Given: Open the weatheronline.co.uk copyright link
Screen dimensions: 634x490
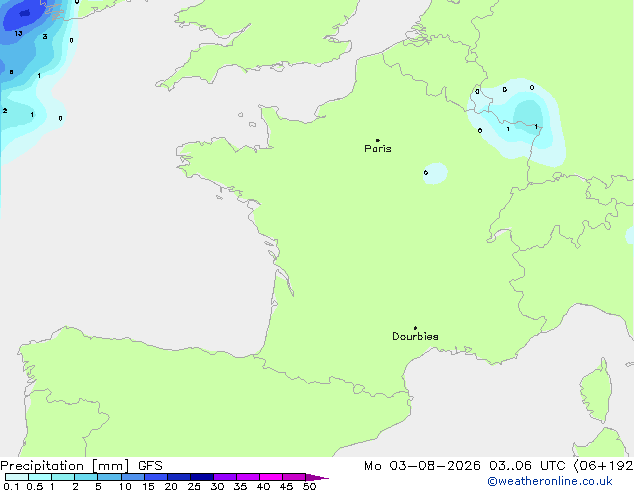Looking at the screenshot, I should 550,481.
